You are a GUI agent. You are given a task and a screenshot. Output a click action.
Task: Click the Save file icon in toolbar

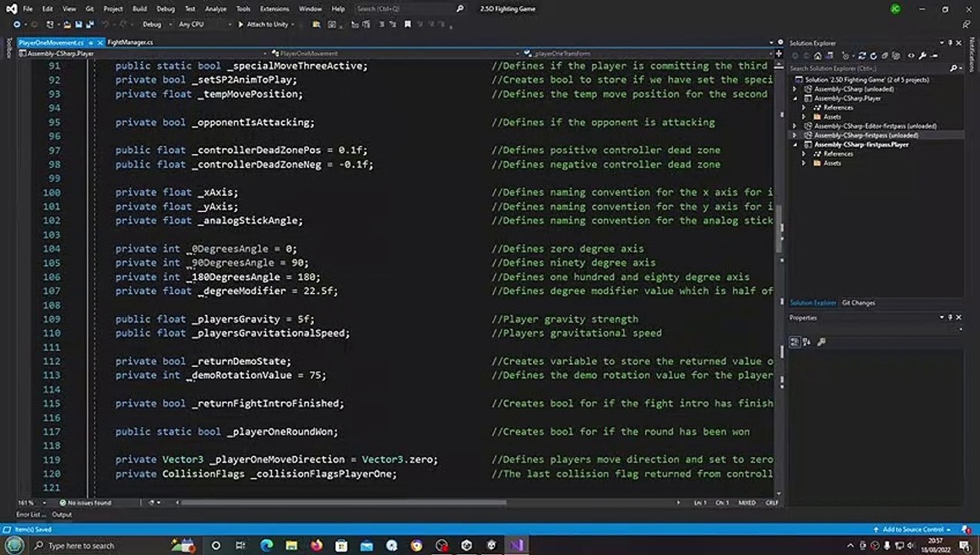(x=79, y=25)
